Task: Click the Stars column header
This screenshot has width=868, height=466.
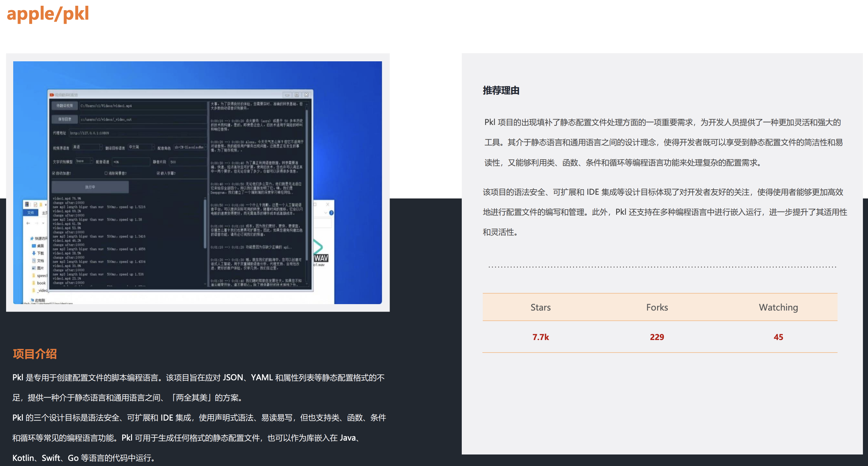Action: [x=541, y=307]
